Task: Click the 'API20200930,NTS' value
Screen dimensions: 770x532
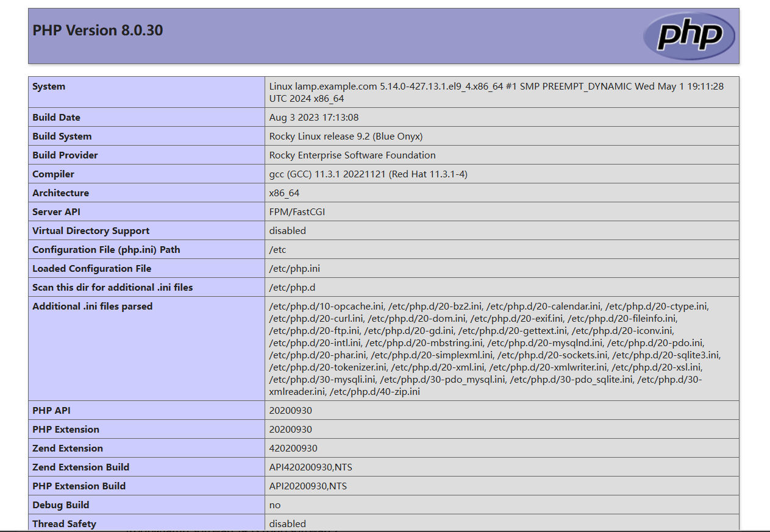Action: pyautogui.click(x=308, y=486)
